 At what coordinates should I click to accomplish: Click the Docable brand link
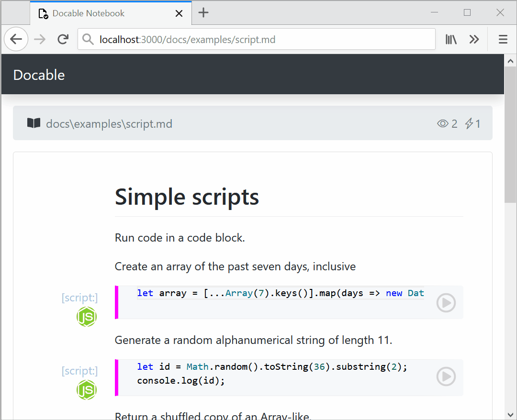click(39, 75)
